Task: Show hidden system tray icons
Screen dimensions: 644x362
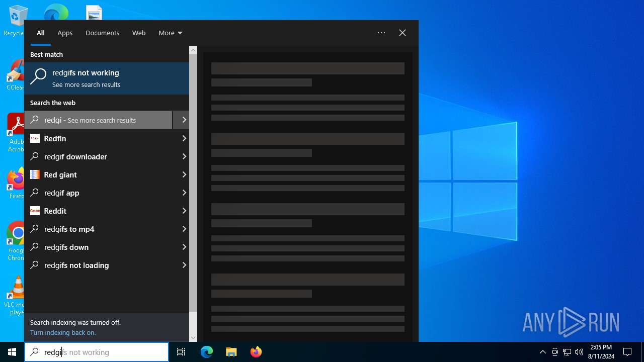Action: 542,352
